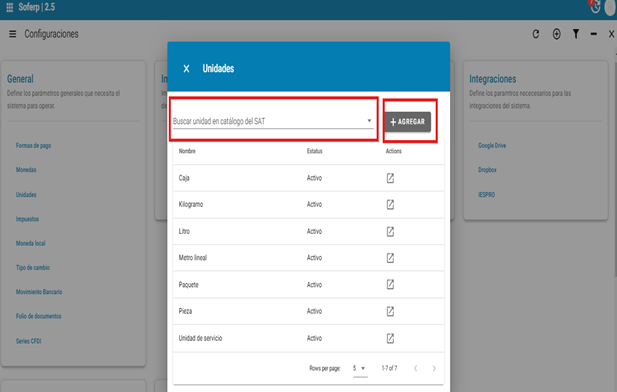Expand the SAT catalog dropdown arrow
Screen dimensions: 617x392
369,121
